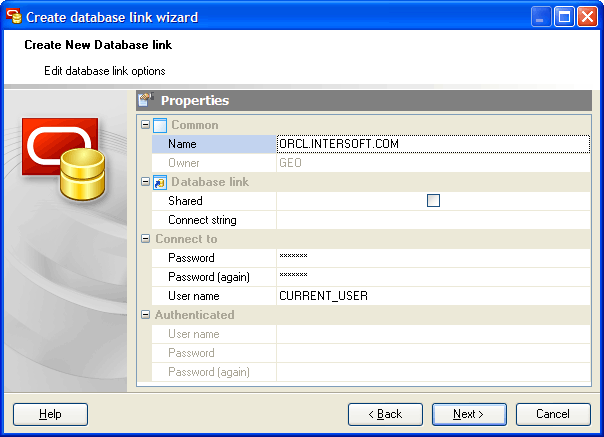Screen dimensions: 604x437
Task: Open the Help button
Action: [50, 414]
